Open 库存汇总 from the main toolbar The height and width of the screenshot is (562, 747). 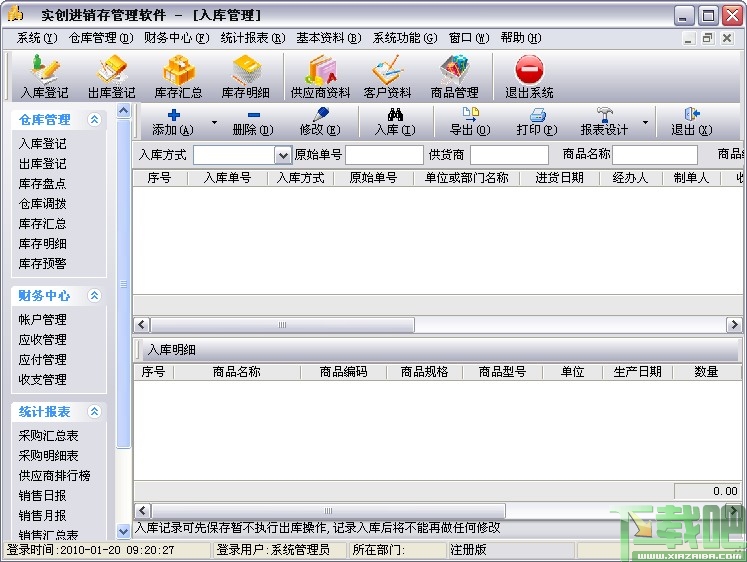pos(179,70)
